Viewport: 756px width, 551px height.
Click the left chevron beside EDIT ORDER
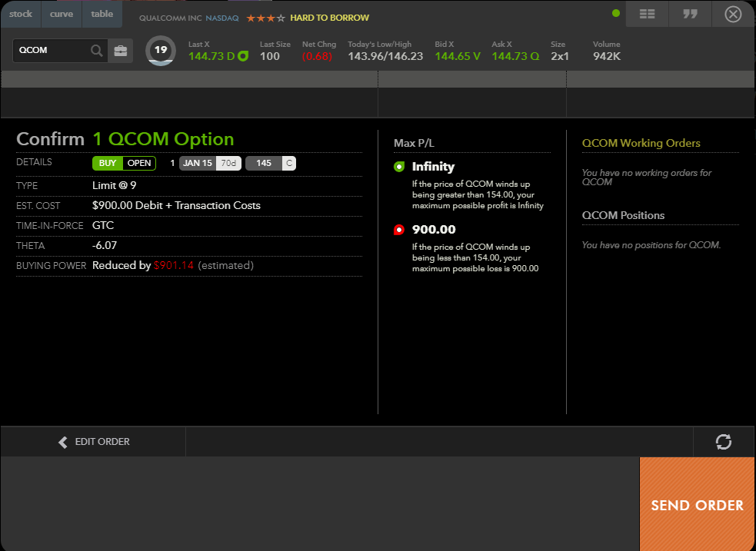tap(62, 442)
